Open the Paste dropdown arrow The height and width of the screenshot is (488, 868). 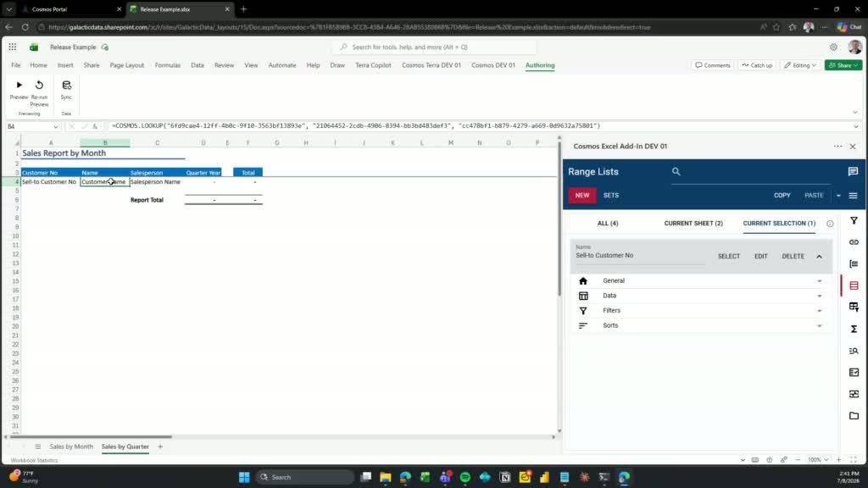tap(838, 196)
